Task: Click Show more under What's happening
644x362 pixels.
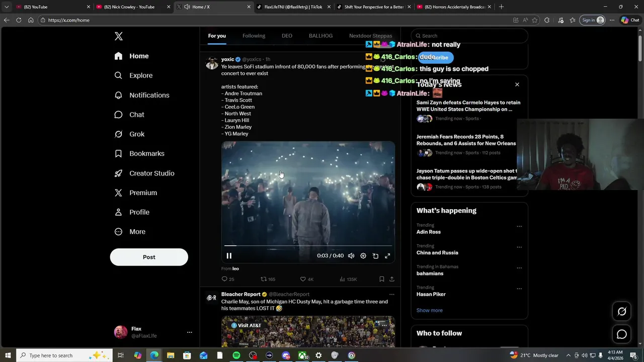Action: [429, 310]
